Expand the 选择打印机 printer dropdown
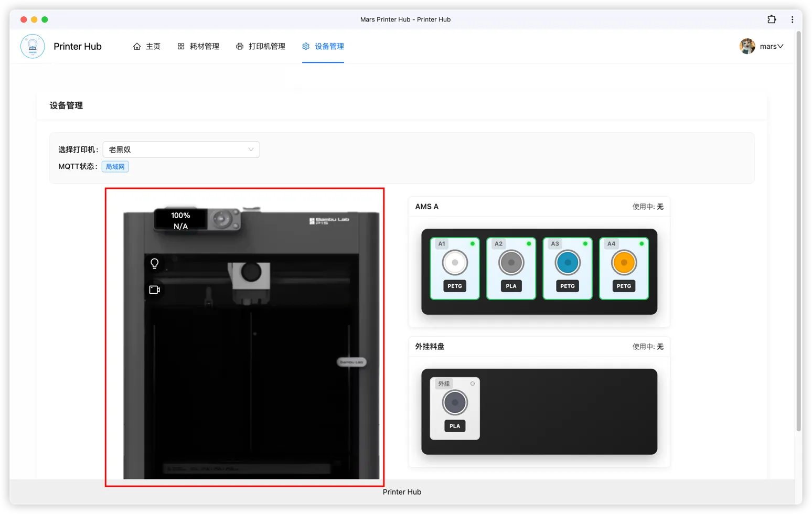 pyautogui.click(x=181, y=149)
